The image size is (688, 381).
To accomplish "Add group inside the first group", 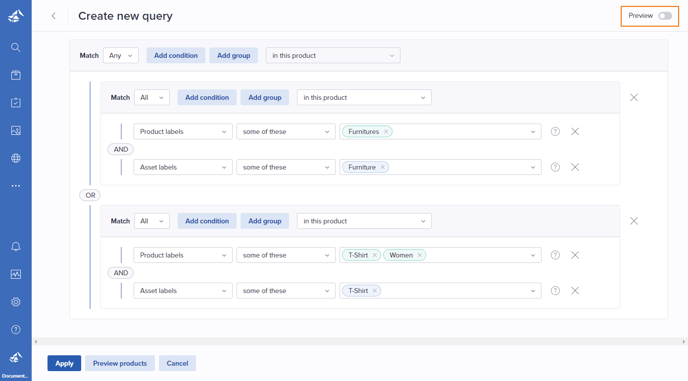I will point(265,97).
